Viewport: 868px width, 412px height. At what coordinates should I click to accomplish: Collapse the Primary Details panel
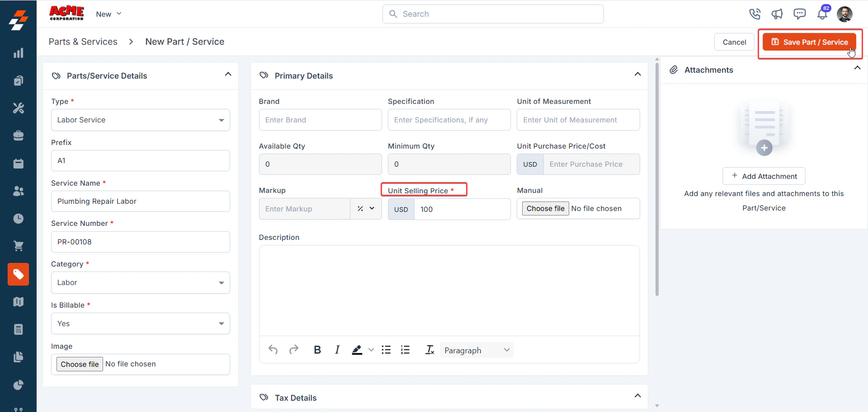(x=637, y=74)
